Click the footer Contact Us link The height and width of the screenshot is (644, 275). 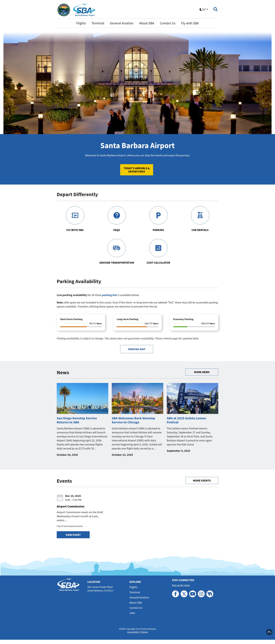(136, 608)
